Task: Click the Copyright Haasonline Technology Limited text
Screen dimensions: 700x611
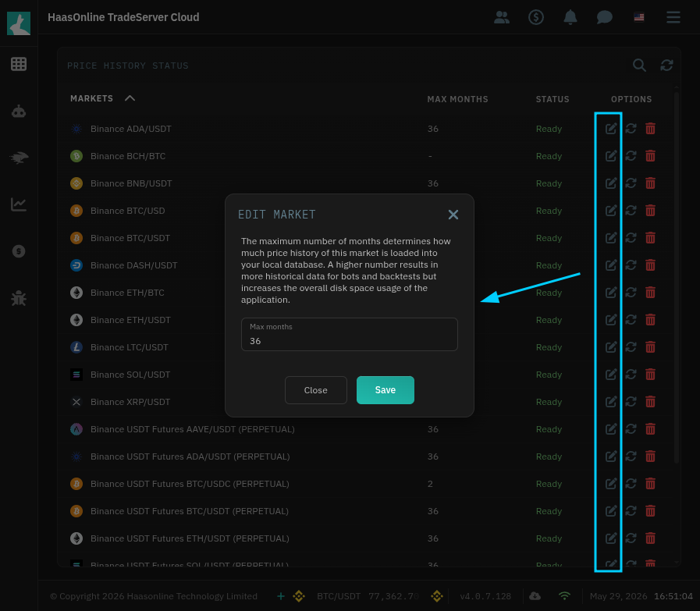Action: (x=154, y=596)
